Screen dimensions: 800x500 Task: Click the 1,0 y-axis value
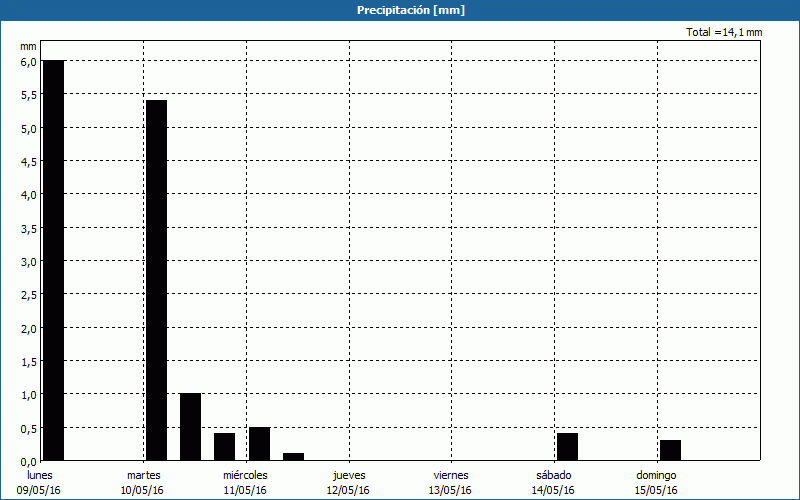29,395
